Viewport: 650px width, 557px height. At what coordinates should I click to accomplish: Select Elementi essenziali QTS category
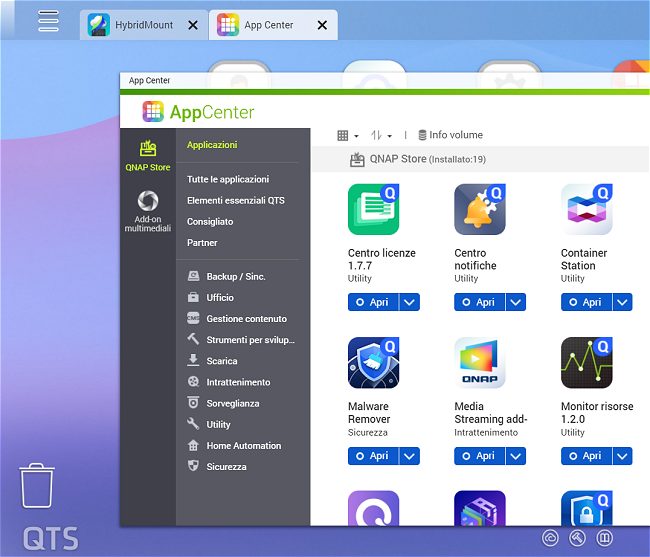[x=236, y=200]
